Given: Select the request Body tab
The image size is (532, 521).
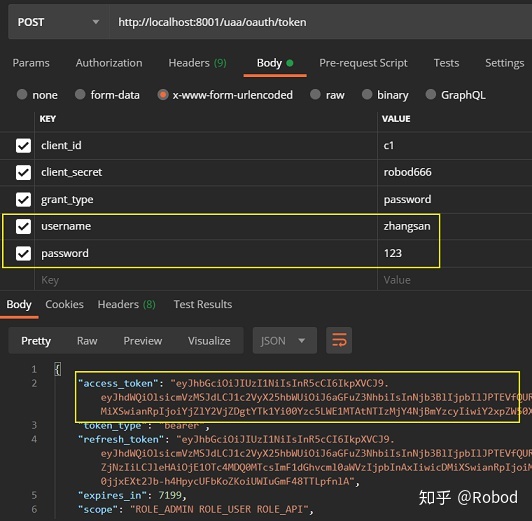Looking at the screenshot, I should click(x=275, y=63).
